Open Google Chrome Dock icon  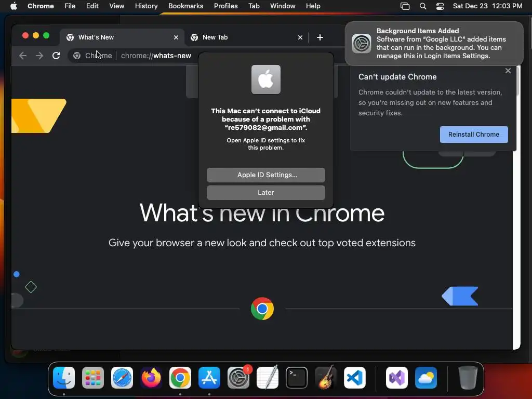[x=180, y=378]
